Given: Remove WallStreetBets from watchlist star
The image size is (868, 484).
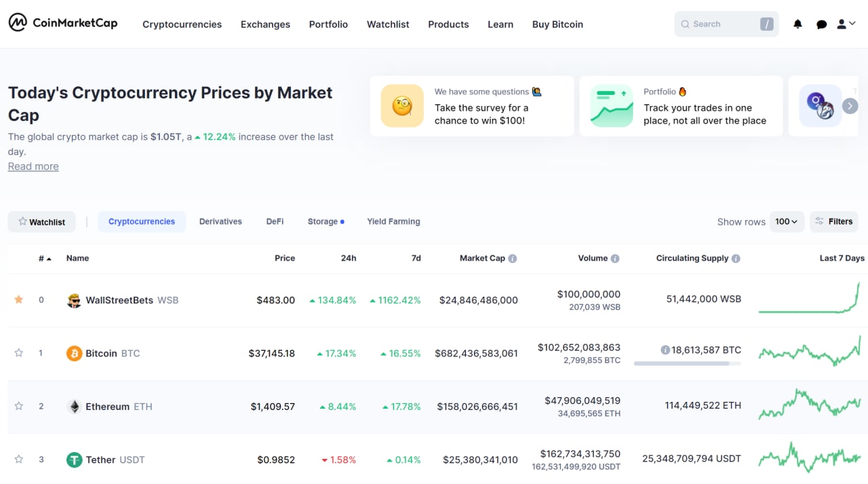Looking at the screenshot, I should click(19, 299).
